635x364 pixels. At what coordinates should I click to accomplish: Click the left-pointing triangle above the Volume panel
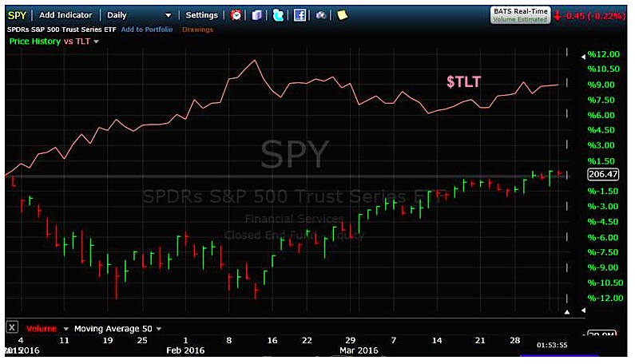(583, 311)
